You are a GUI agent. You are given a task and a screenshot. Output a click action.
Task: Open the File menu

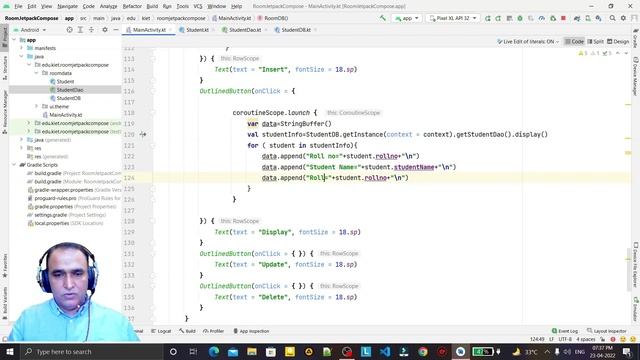[x=18, y=6]
